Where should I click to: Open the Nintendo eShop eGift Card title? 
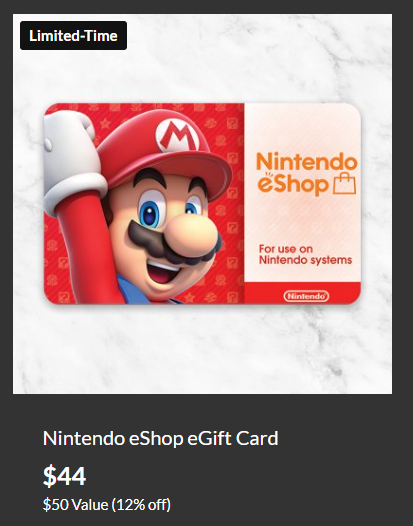[160, 438]
